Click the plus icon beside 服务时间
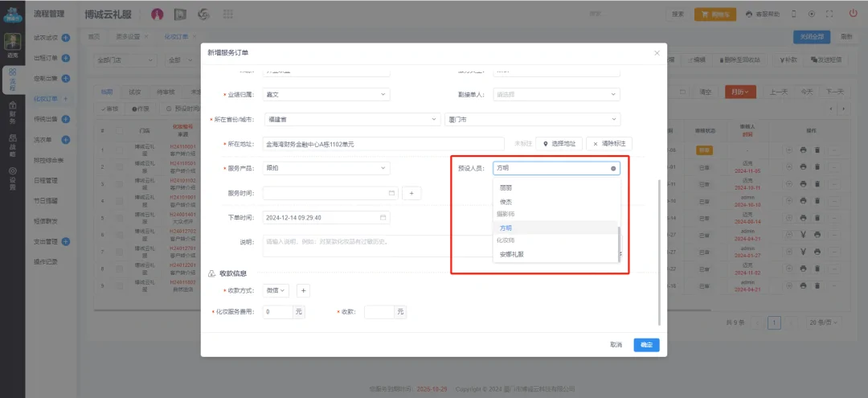The height and width of the screenshot is (398, 868). point(411,193)
